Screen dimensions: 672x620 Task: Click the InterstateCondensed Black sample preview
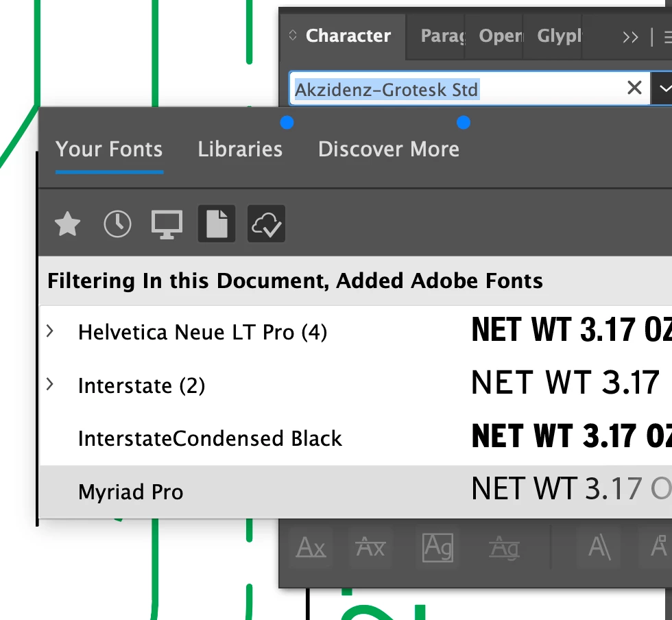571,436
